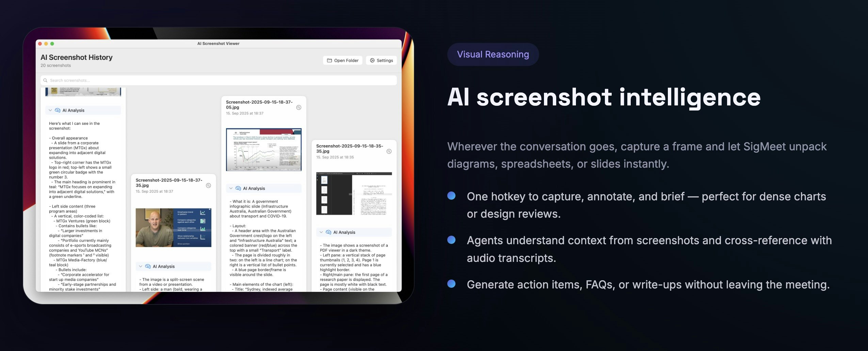Screen dimensions: 868x351
Task: Click AI chat icon under Screenshot 18-37-35
Action: (x=148, y=266)
